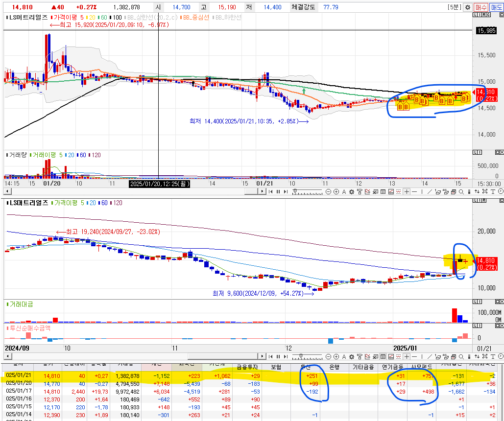Click erase-all icon in 5-minute chart toolbar
The width and height of the screenshot is (504, 421).
(x=446, y=191)
